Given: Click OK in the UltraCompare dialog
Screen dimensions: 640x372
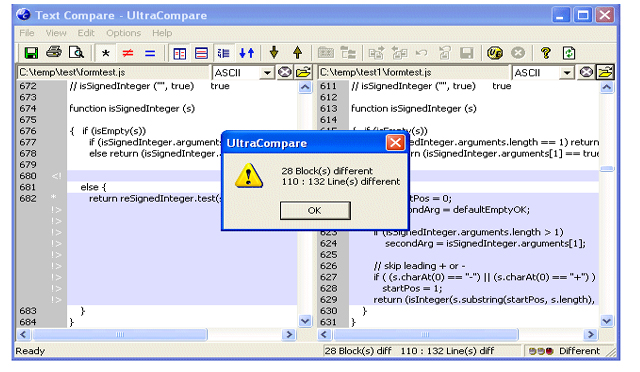Looking at the screenshot, I should (x=315, y=210).
